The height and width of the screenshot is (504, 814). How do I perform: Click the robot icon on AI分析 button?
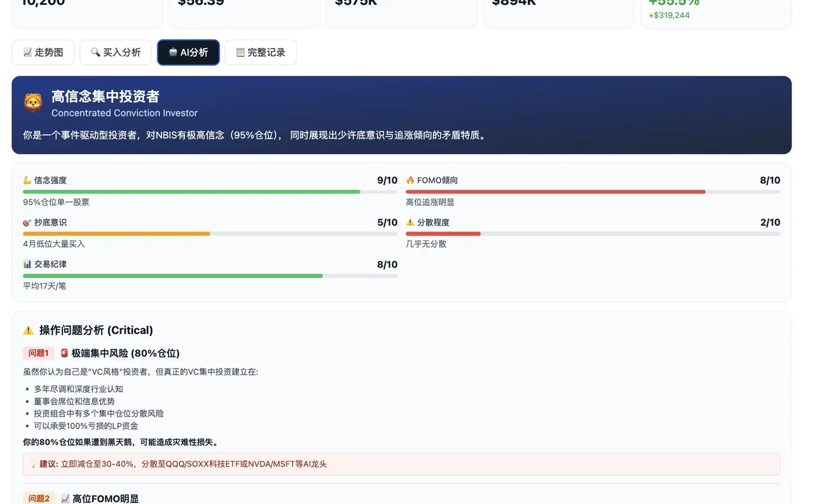(173, 52)
